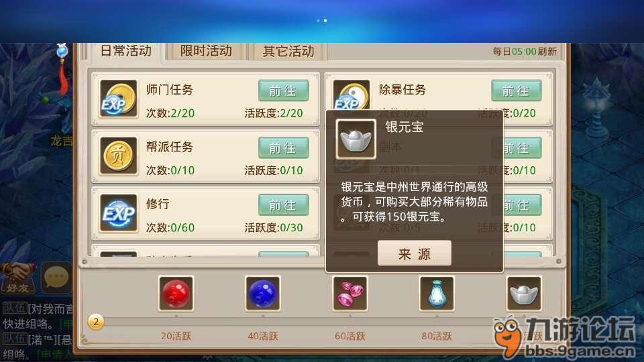Open the 其它活动 tab
The width and height of the screenshot is (644, 362).
click(288, 52)
